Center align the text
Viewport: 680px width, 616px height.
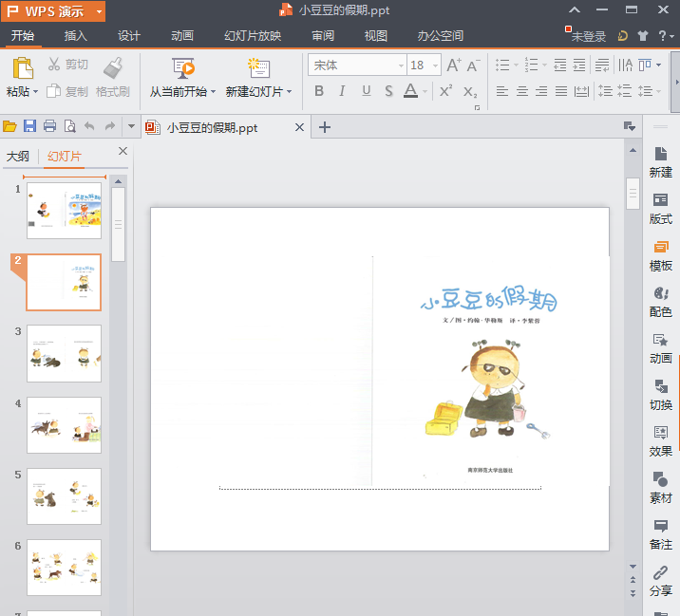tap(522, 91)
